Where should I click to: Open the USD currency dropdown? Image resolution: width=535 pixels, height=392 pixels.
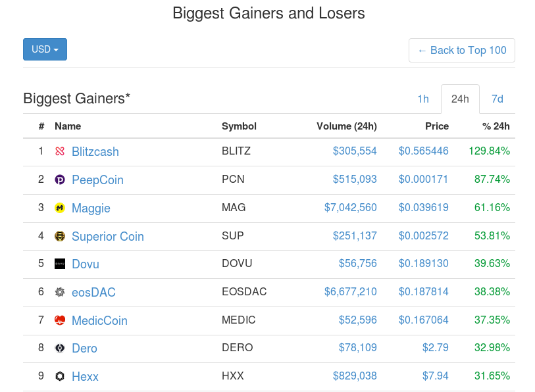tap(45, 49)
